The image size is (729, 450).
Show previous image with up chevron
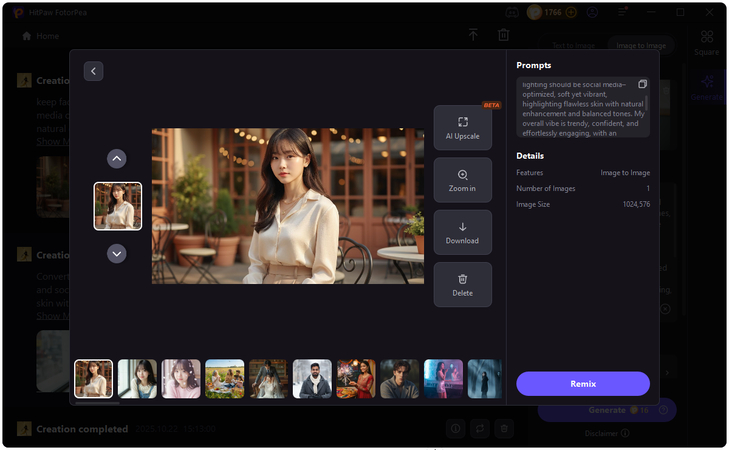(x=117, y=159)
